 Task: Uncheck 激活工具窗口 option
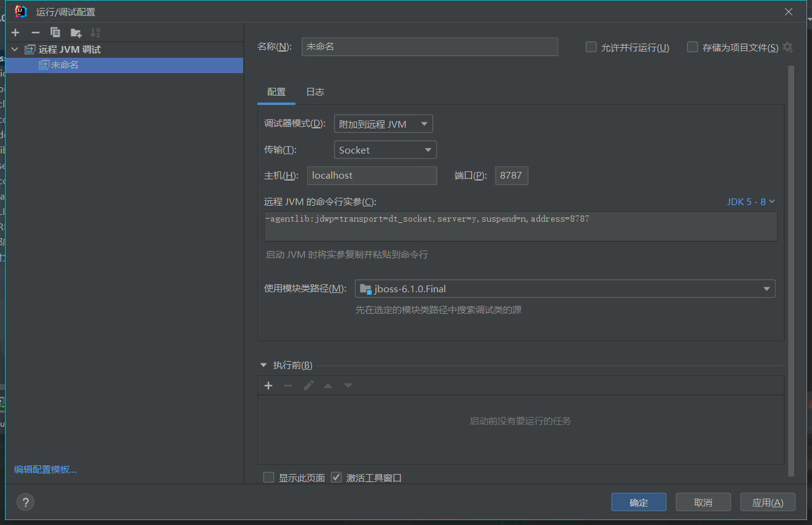(336, 477)
